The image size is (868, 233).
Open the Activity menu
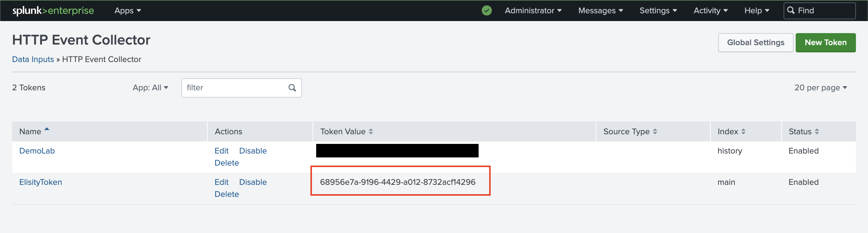[710, 11]
